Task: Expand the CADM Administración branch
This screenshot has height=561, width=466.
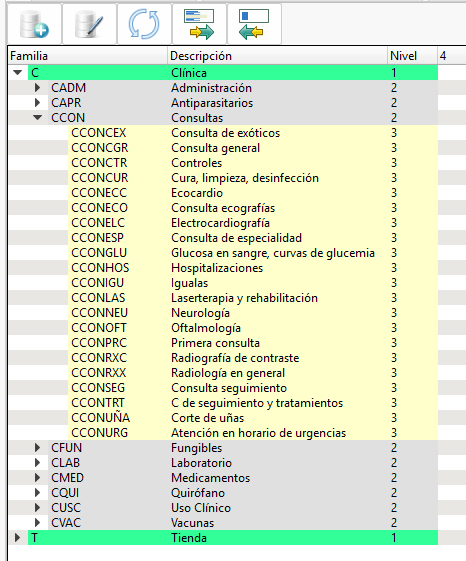Action: (x=37, y=88)
